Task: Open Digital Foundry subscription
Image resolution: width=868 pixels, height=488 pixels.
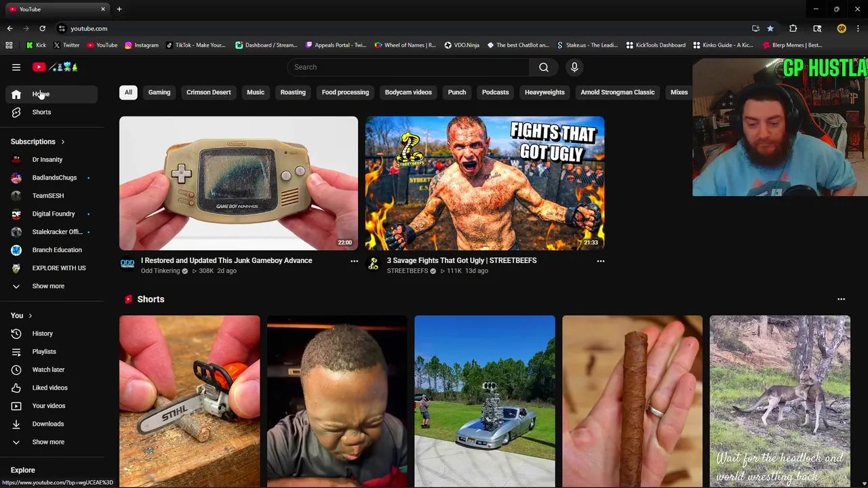Action: click(52, 213)
